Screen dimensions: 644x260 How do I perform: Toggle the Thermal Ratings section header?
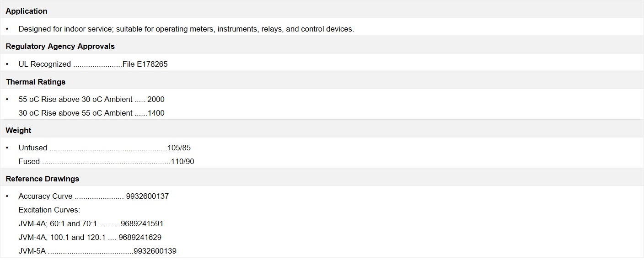point(36,82)
